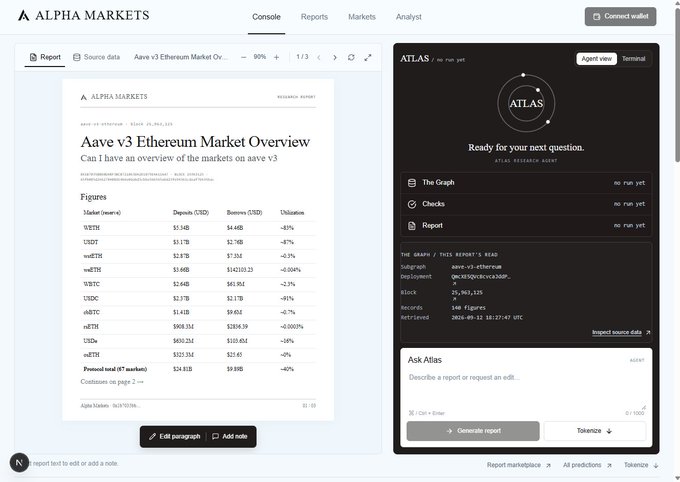Select the Report document tab
The height and width of the screenshot is (482, 680).
point(45,57)
